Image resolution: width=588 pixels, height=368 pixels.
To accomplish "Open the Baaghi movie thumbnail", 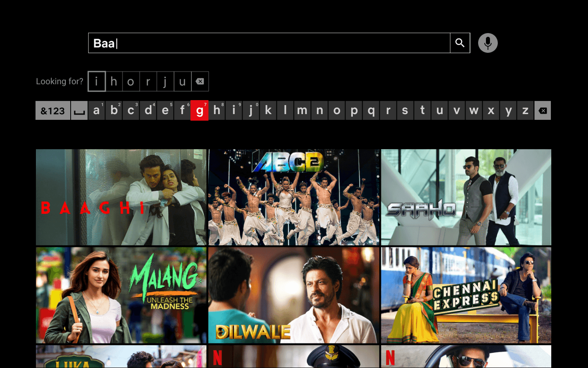I will point(121,197).
